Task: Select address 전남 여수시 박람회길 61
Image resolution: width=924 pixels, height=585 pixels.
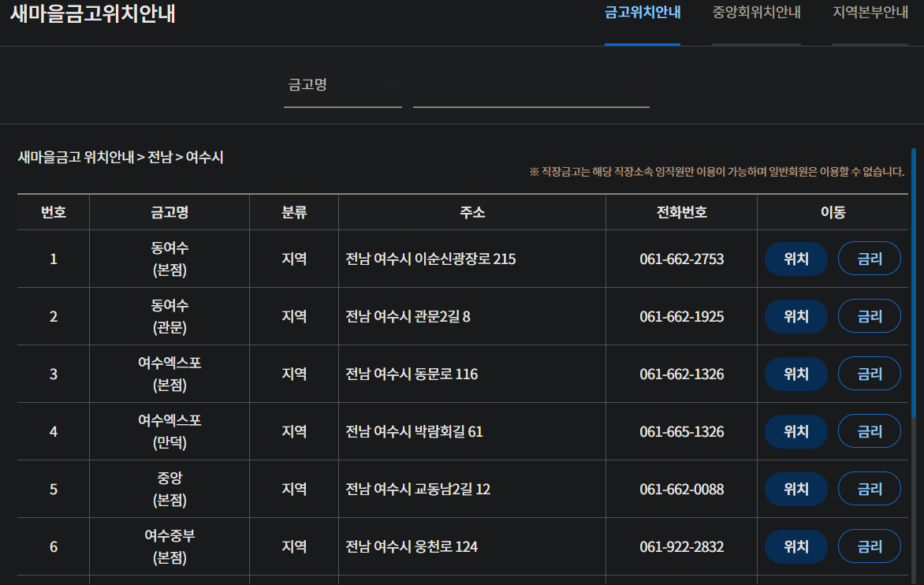Action: pos(414,432)
